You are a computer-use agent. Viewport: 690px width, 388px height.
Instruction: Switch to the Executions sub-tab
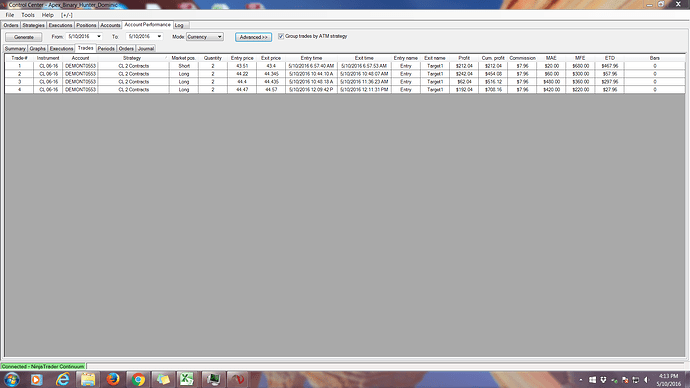(x=61, y=48)
